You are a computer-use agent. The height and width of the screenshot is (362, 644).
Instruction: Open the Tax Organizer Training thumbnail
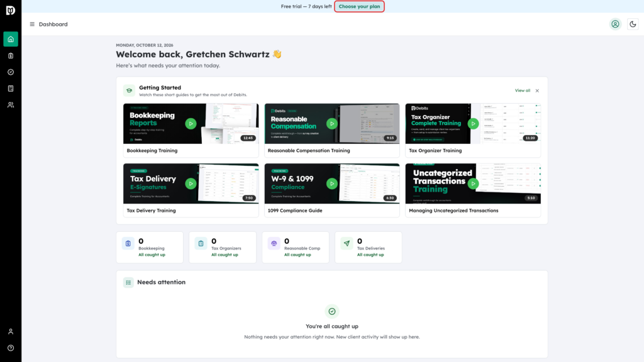tap(473, 124)
